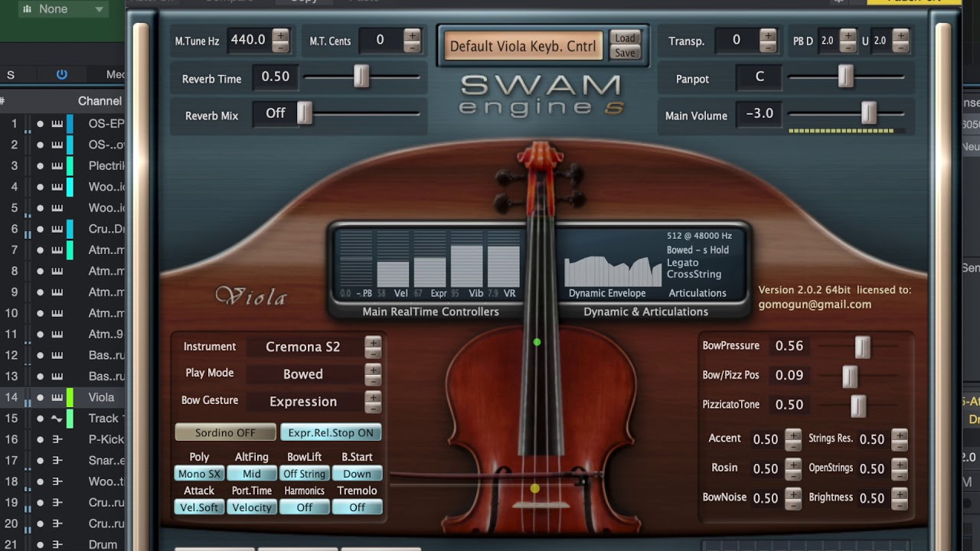Click the minus icon beside M.T. Cents

(413, 47)
